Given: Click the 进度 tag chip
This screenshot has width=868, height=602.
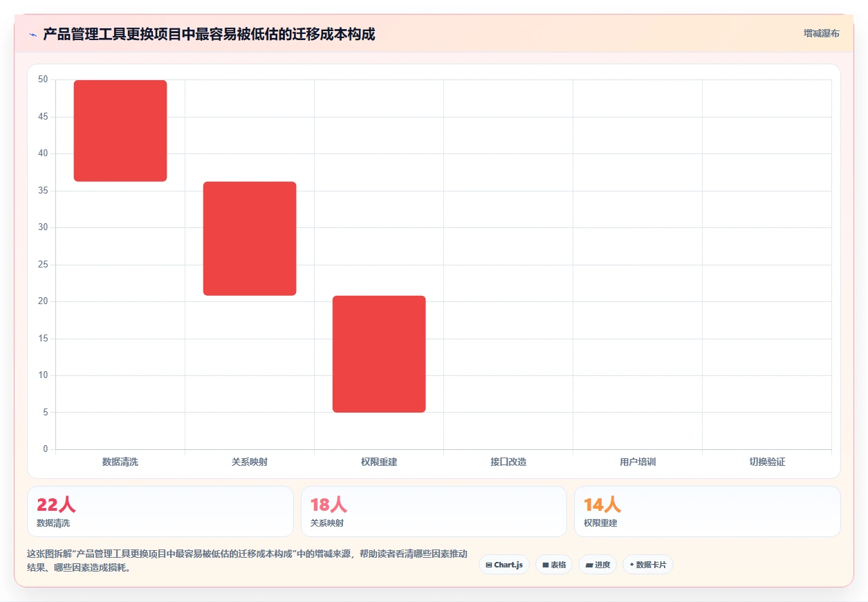Looking at the screenshot, I should pyautogui.click(x=598, y=565).
